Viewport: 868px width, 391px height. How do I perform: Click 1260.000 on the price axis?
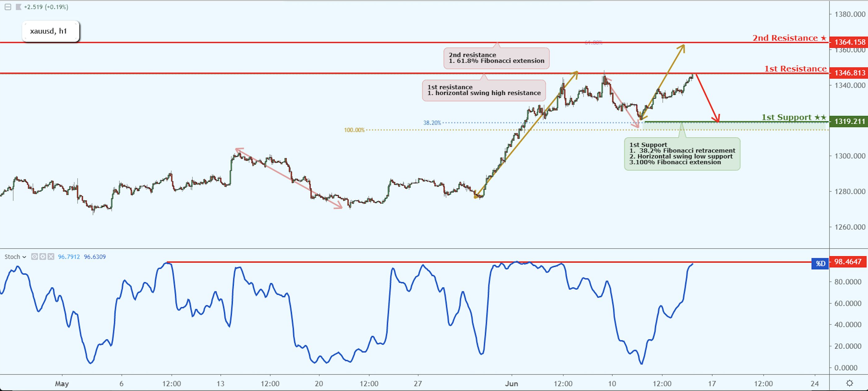click(850, 227)
